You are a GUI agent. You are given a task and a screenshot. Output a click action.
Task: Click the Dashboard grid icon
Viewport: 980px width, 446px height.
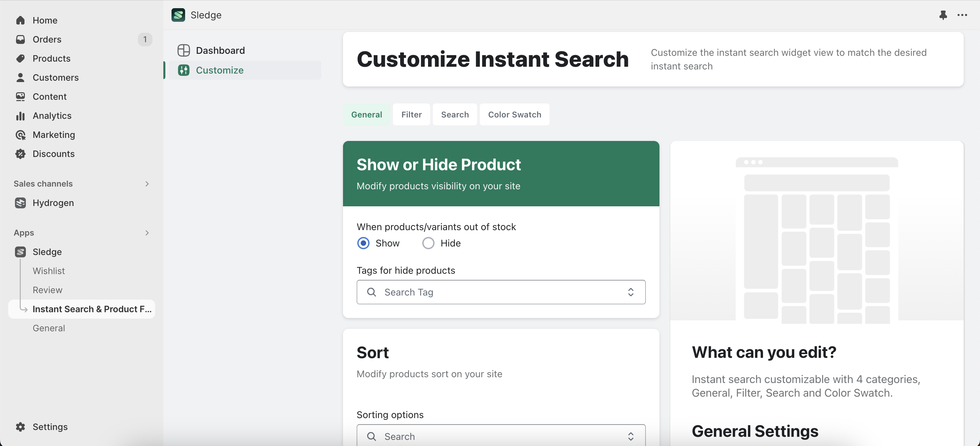184,50
